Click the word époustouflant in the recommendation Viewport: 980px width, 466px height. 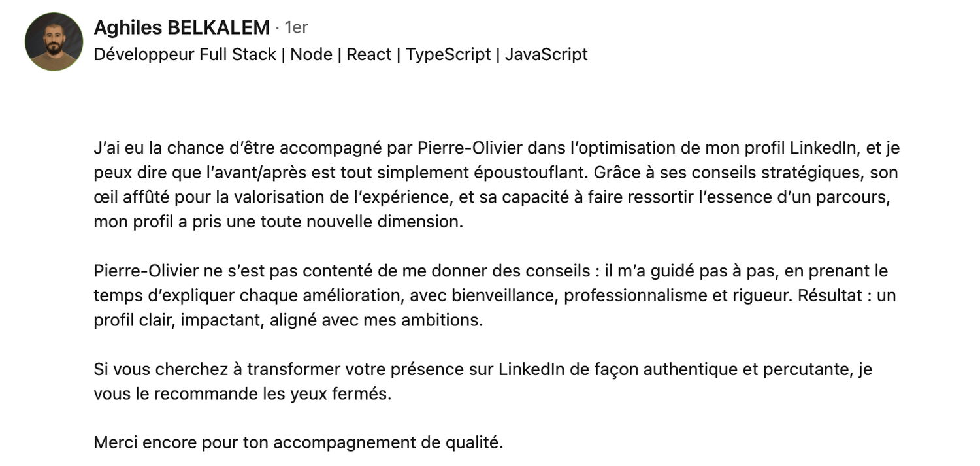click(x=525, y=173)
